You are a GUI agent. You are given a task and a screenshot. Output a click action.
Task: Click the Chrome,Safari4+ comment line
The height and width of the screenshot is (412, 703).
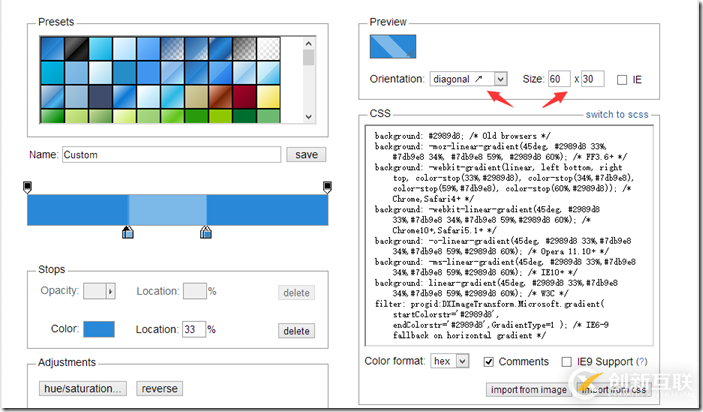point(433,199)
